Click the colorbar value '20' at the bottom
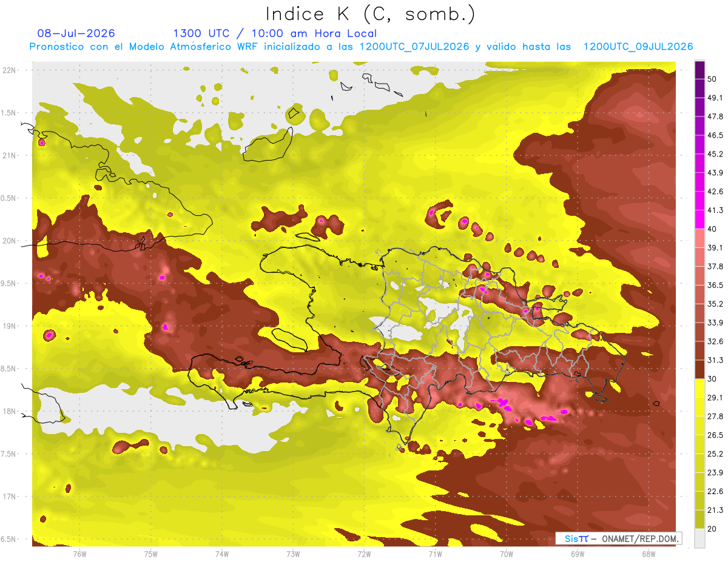This screenshot has width=728, height=562. point(712,529)
